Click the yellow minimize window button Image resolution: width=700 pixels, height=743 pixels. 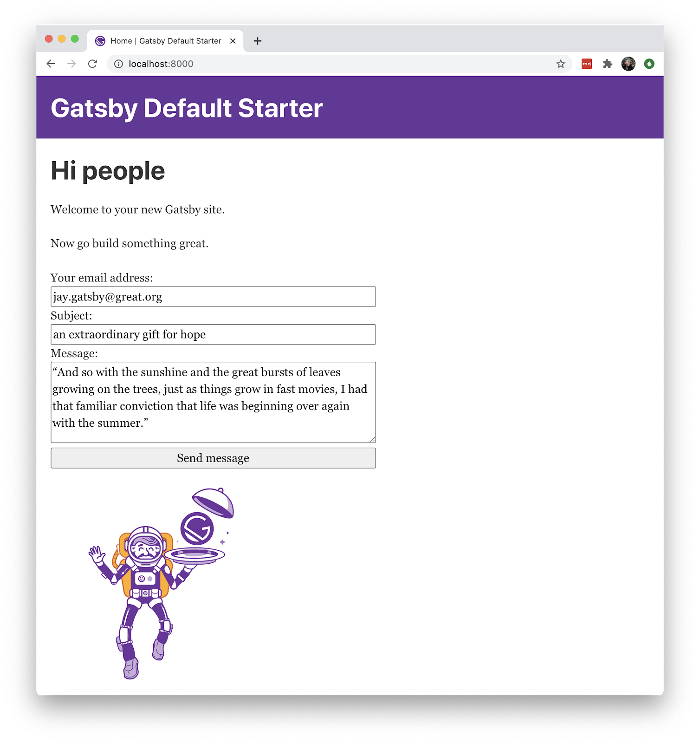click(x=62, y=39)
